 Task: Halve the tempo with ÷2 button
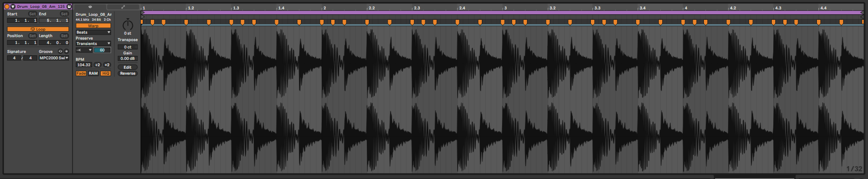click(98, 65)
